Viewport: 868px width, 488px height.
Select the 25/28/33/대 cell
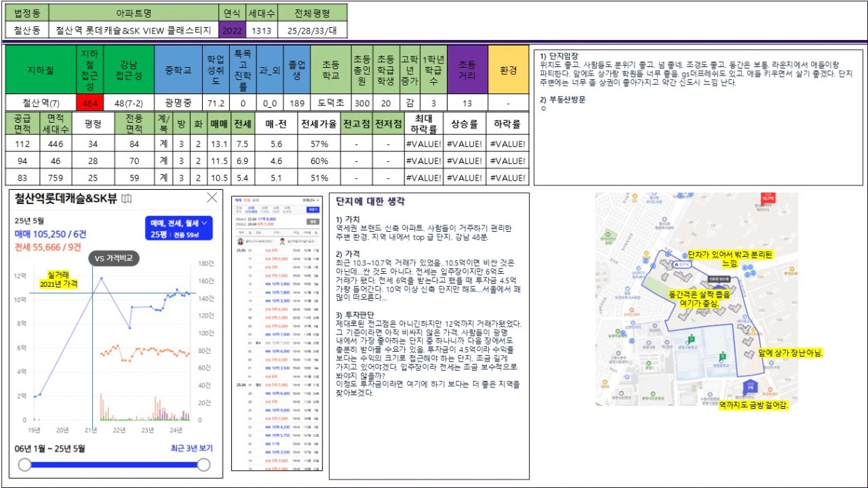coord(312,31)
